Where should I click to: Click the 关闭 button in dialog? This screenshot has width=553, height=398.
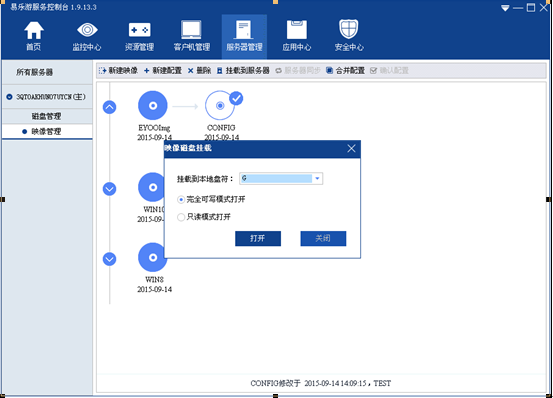[x=323, y=238]
